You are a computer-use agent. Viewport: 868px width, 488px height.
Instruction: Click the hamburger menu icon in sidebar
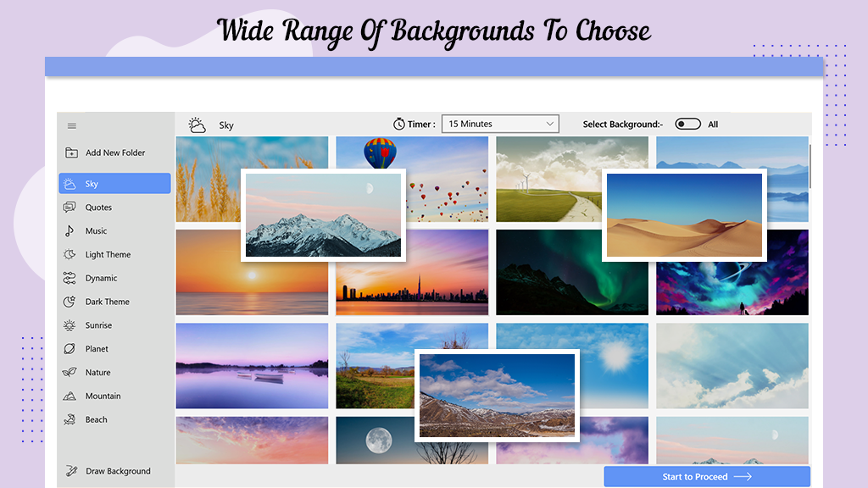[72, 126]
